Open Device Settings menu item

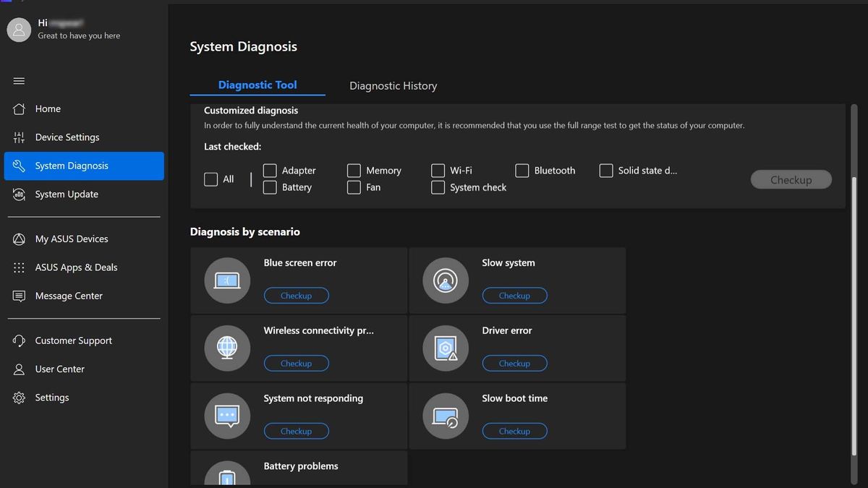coord(84,137)
